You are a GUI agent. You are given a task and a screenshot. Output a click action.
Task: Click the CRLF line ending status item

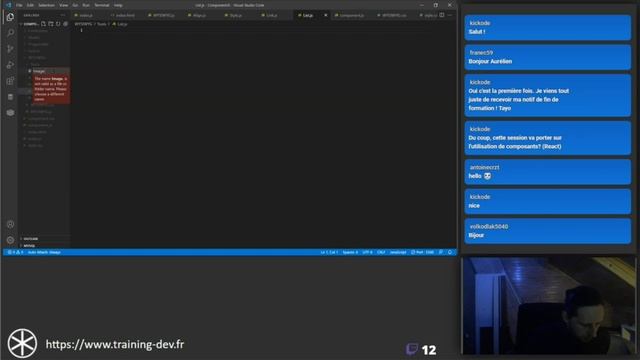point(381,252)
